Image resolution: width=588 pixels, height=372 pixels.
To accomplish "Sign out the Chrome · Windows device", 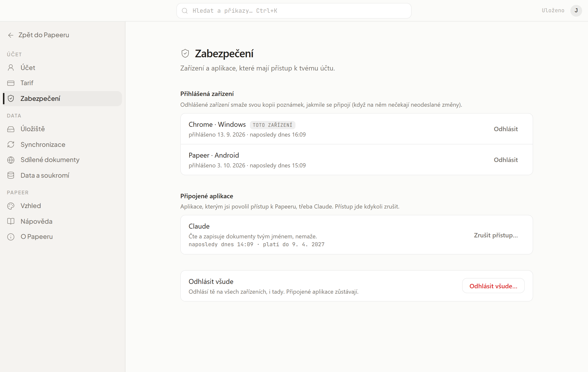I will (x=506, y=129).
